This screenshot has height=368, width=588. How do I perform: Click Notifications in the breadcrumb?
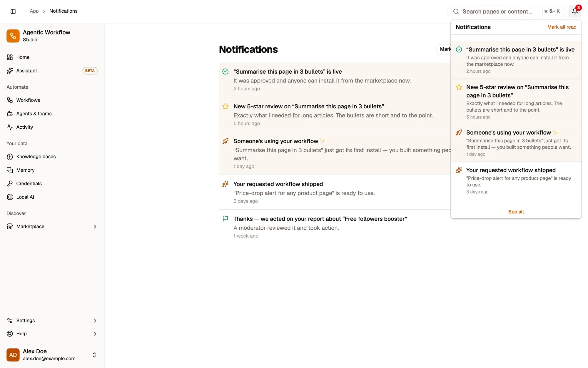click(64, 11)
